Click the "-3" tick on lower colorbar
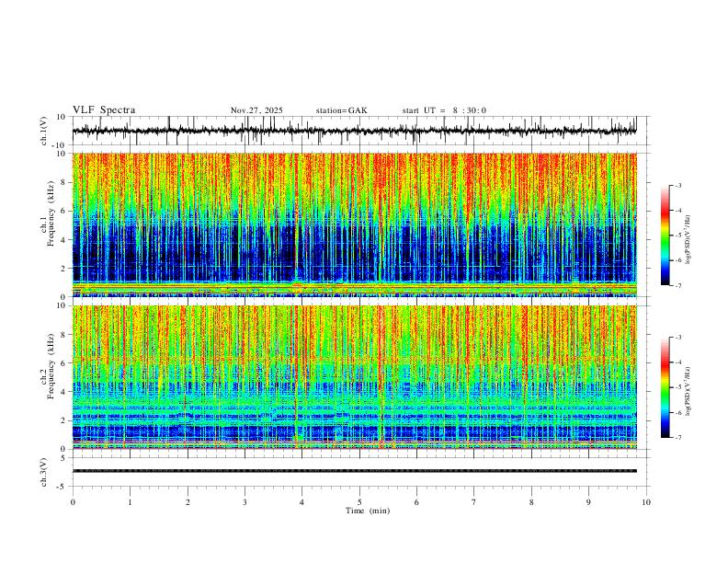This screenshot has height=563, width=728. tap(678, 338)
